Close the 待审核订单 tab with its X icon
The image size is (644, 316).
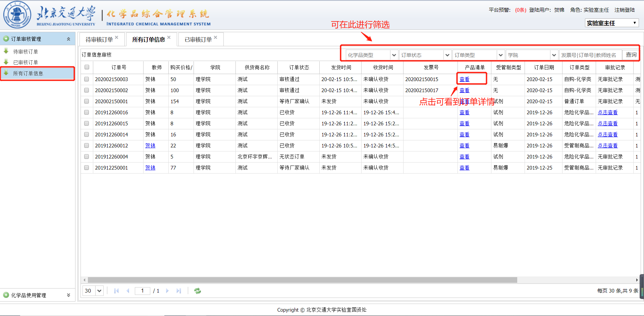117,38
